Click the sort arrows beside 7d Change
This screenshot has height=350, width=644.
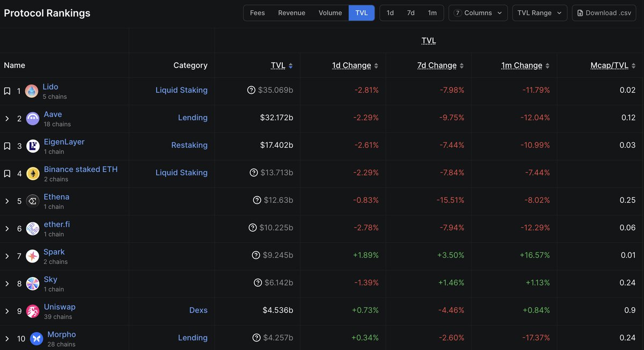coord(462,65)
